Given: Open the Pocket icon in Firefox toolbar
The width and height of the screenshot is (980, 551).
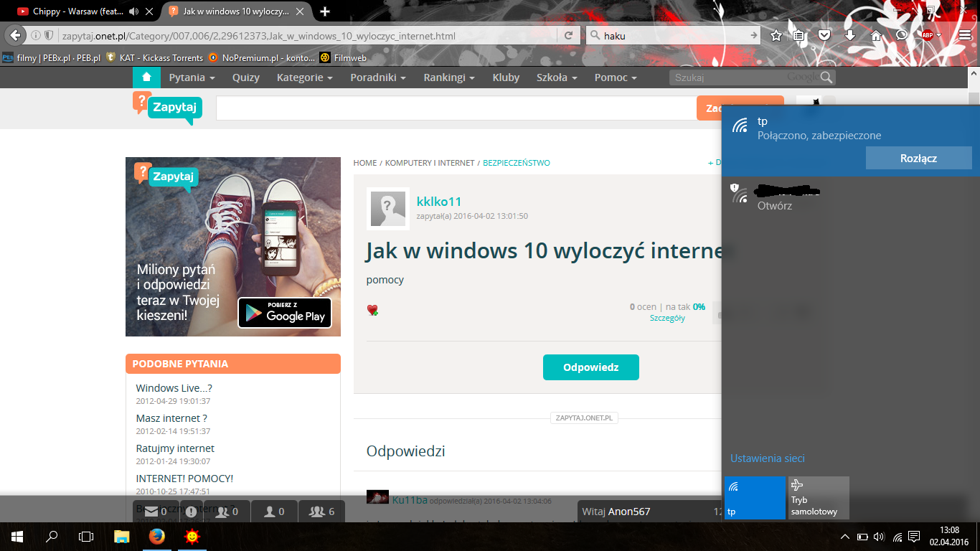Looking at the screenshot, I should tap(825, 36).
